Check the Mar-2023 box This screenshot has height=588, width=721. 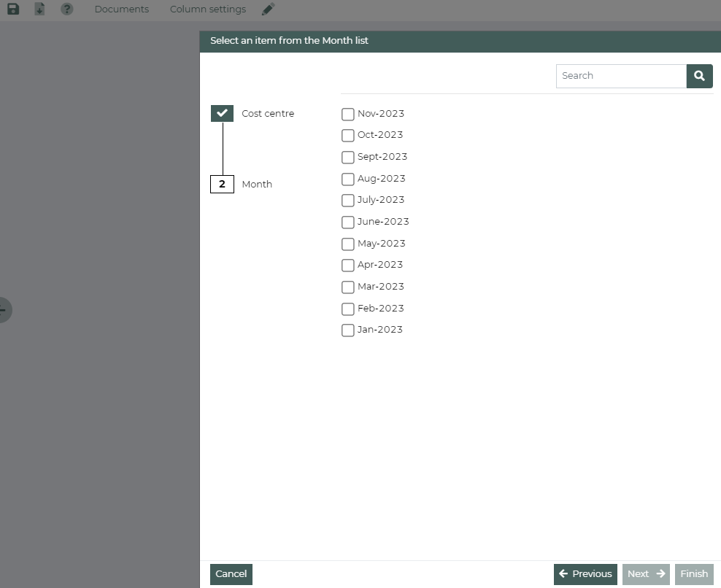pos(347,287)
